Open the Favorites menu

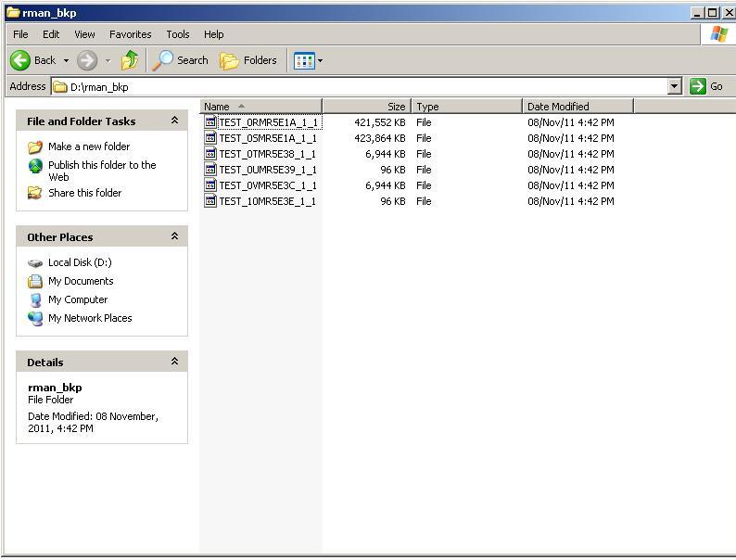[130, 34]
